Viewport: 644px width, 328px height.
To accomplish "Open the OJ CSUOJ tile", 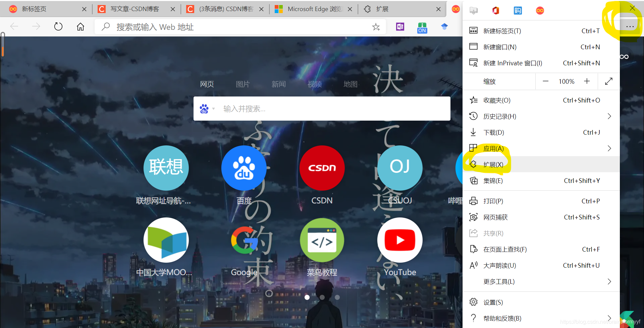I will [x=400, y=168].
